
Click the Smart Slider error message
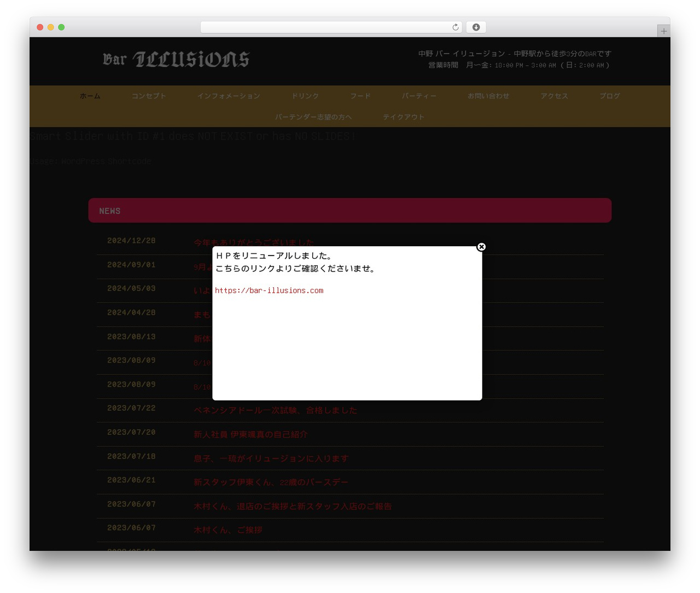pyautogui.click(x=192, y=136)
